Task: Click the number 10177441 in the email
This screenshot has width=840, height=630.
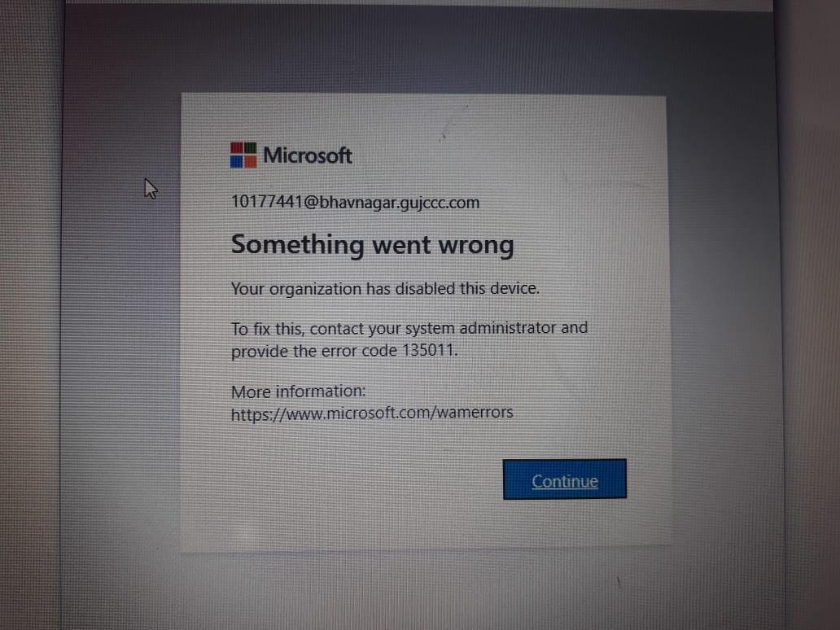Action: point(267,202)
